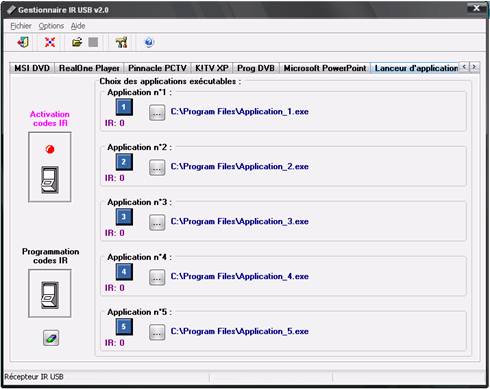
Task: Click the Récepteur IR USB status text
Action: (34, 377)
